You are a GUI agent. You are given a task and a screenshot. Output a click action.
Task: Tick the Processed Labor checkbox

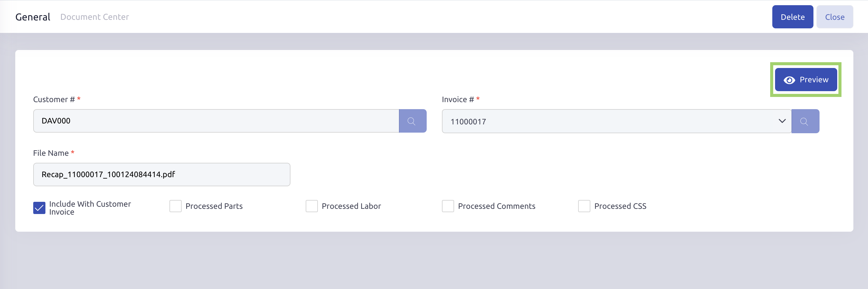click(x=312, y=206)
